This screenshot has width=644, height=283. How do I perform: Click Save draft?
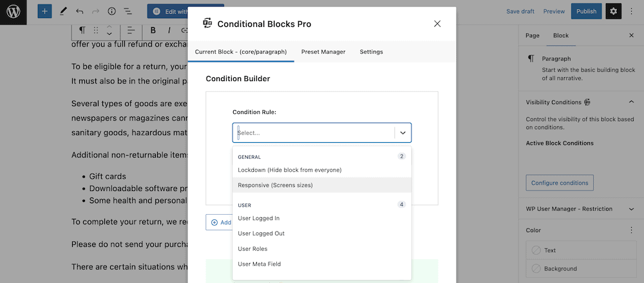[x=520, y=12]
